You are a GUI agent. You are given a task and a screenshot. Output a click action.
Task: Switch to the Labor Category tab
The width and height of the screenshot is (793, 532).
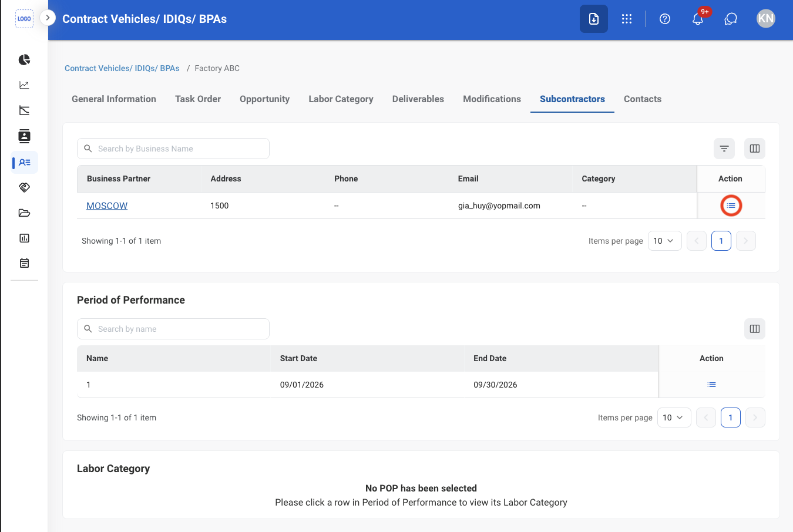click(341, 99)
